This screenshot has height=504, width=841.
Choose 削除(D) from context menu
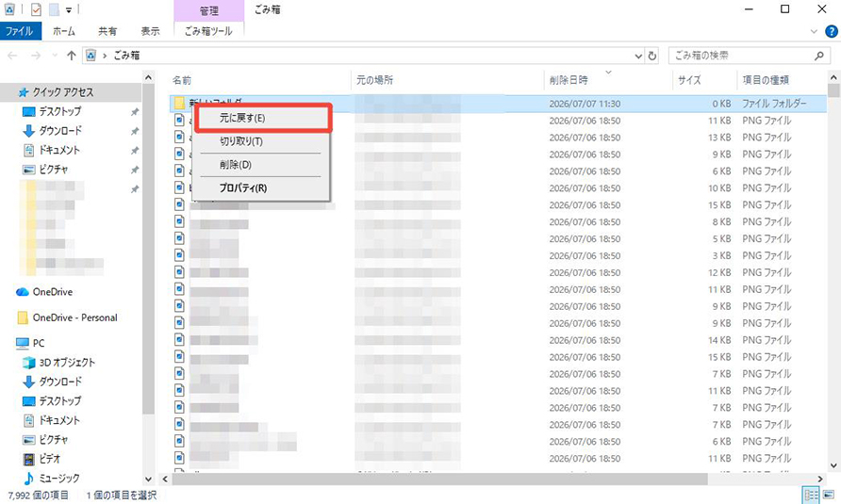(261, 165)
